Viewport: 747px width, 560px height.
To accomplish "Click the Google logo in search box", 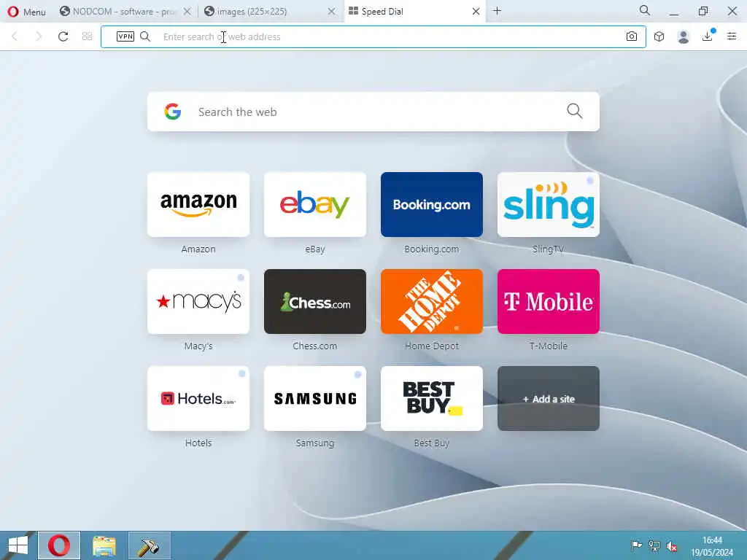I will point(173,112).
